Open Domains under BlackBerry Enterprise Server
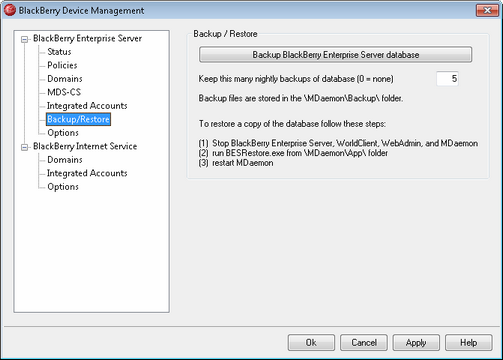This screenshot has height=360, width=503. click(x=65, y=79)
